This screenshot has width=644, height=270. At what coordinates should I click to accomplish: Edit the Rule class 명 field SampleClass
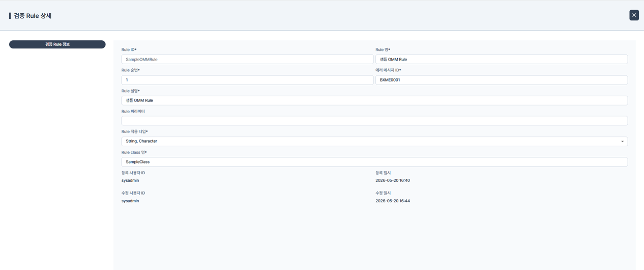point(374,162)
